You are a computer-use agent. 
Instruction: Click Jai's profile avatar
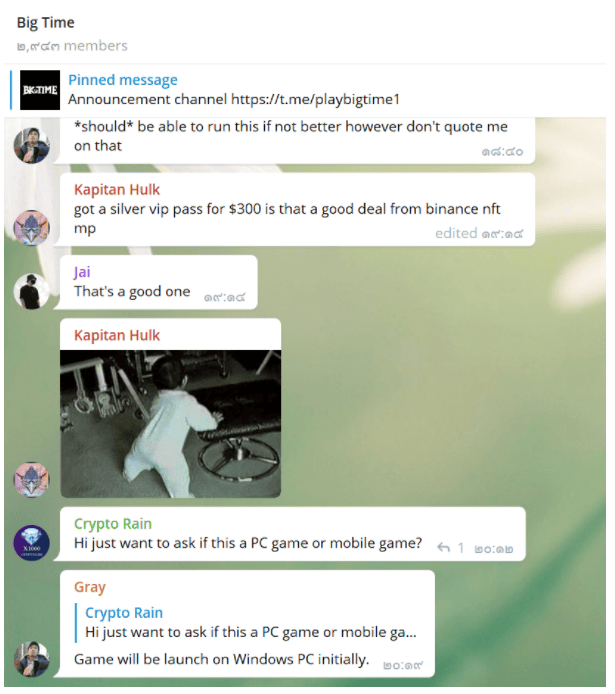tap(31, 291)
